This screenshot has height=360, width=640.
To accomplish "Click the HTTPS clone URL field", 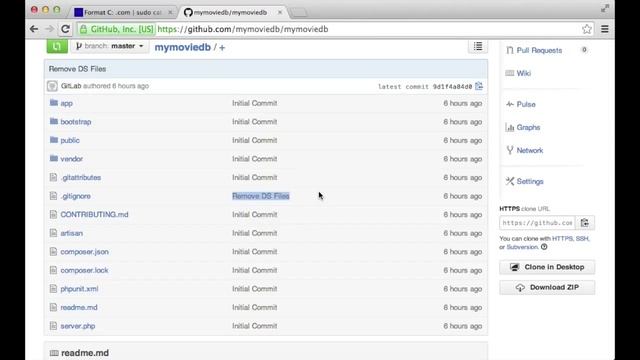I will 537,223.
